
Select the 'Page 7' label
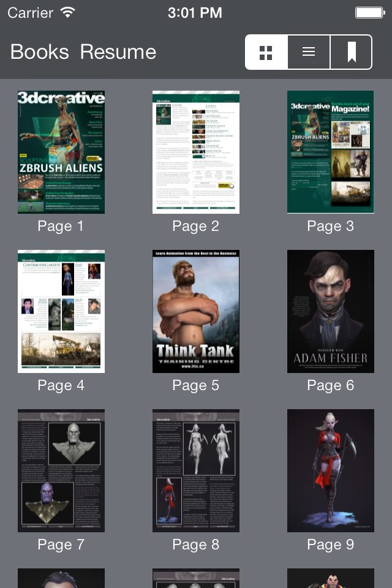[61, 545]
